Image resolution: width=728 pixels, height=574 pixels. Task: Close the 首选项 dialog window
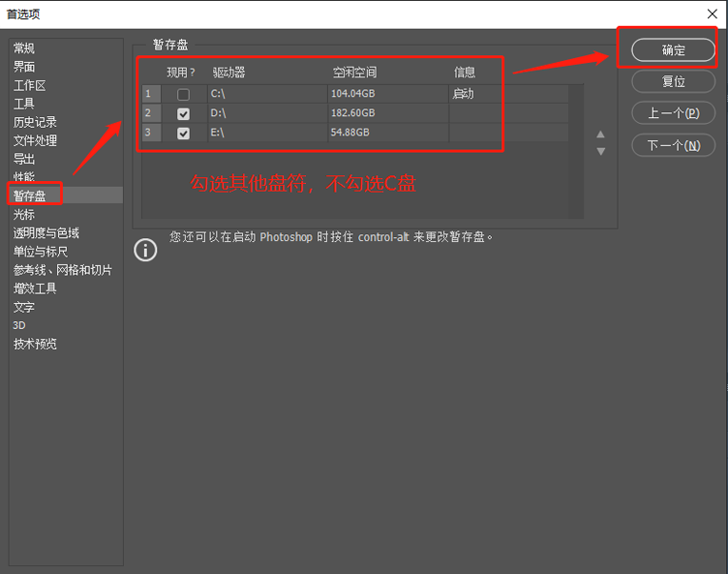[713, 14]
